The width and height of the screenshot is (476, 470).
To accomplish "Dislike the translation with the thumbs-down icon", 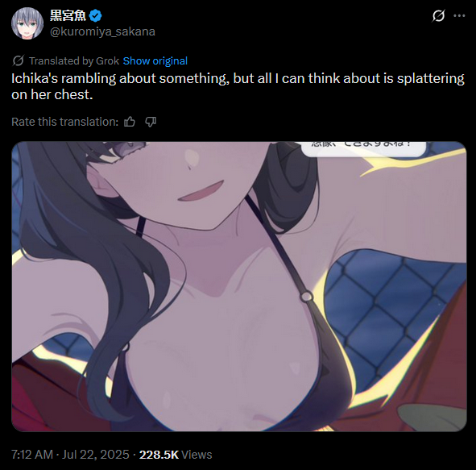I will (x=151, y=122).
